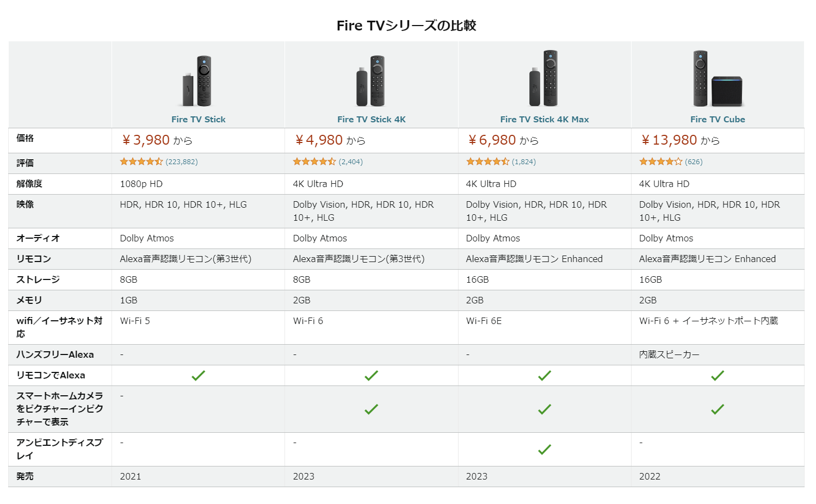
Task: Open the Fire TV Stick 4K product image
Action: click(371, 80)
